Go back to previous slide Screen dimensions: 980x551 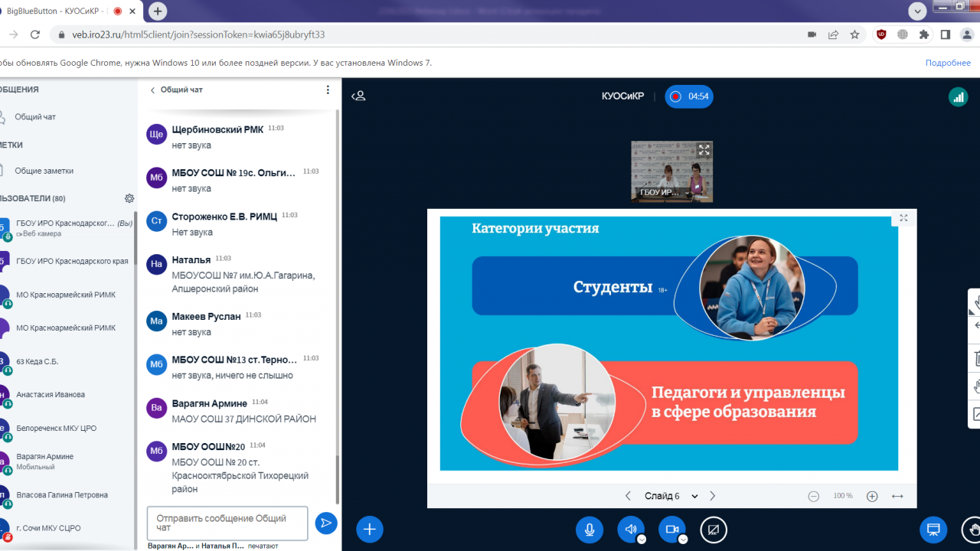(x=628, y=496)
